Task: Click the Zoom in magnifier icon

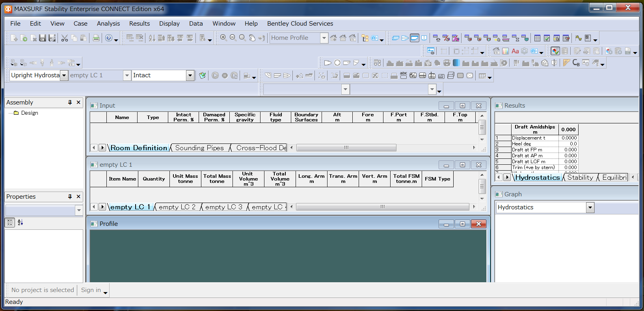Action: tap(223, 38)
